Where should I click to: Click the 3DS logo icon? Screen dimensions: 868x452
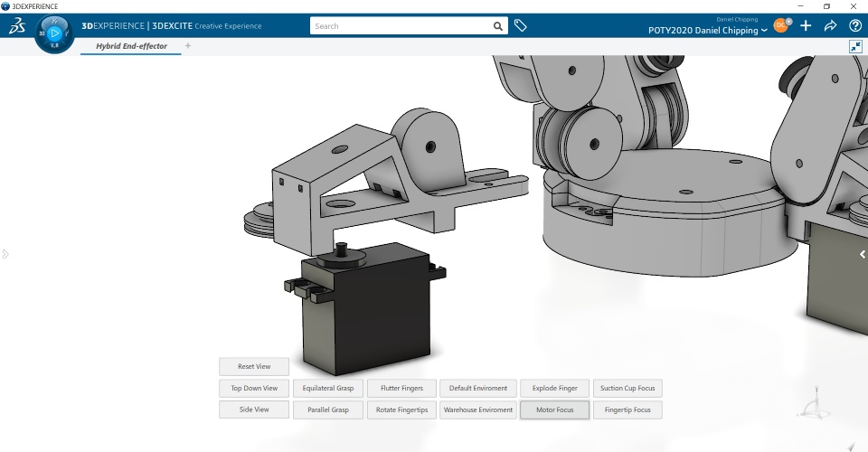(x=17, y=25)
